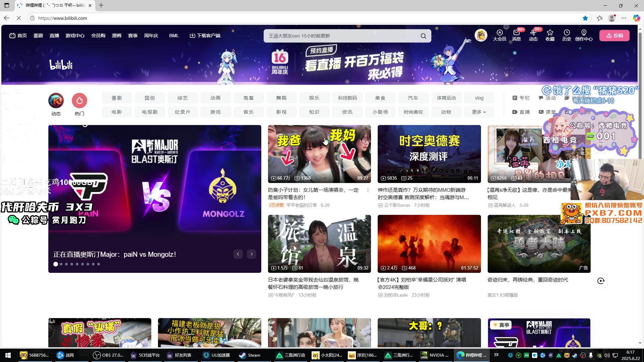Open 首页 in top navigation
Screen dimensions: 644x362
tap(18, 36)
